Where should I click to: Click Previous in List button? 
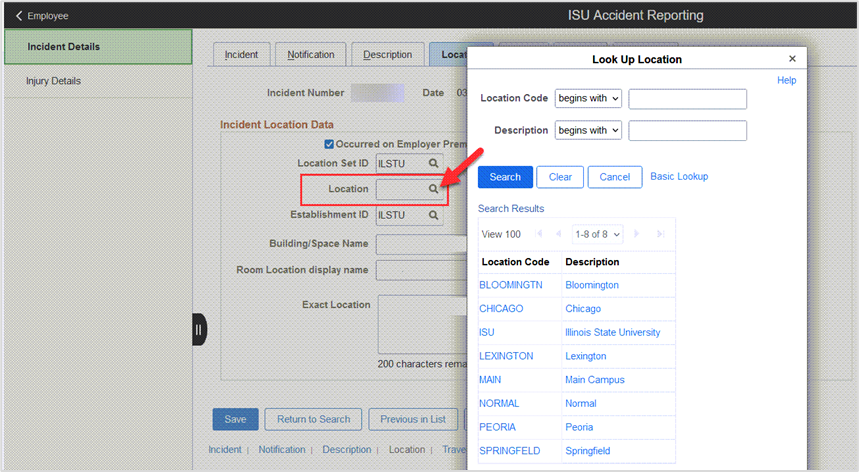(413, 419)
